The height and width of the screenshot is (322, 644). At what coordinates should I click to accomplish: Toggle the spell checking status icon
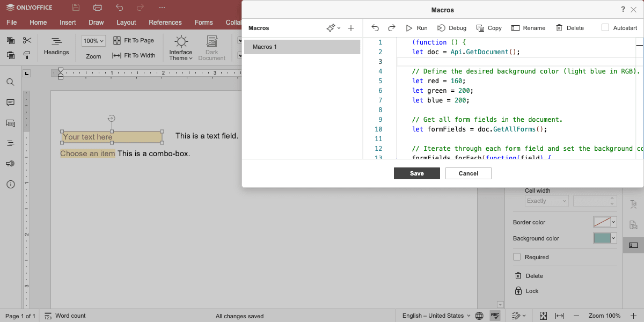495,316
